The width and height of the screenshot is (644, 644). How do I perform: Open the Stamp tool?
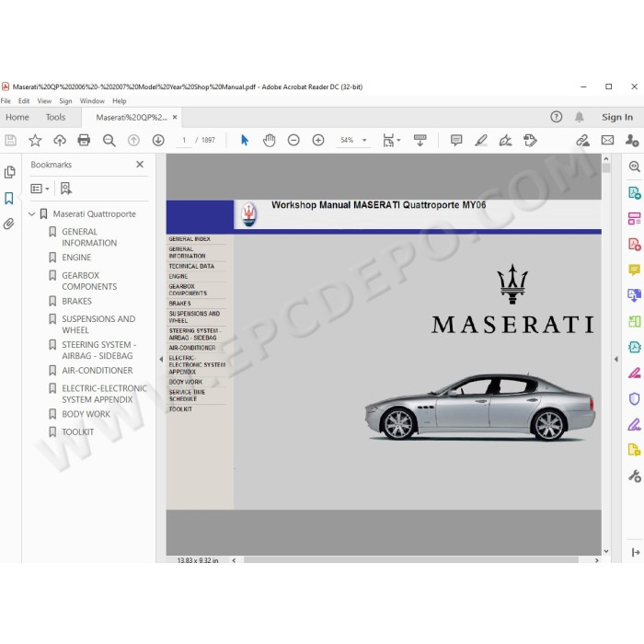530,141
